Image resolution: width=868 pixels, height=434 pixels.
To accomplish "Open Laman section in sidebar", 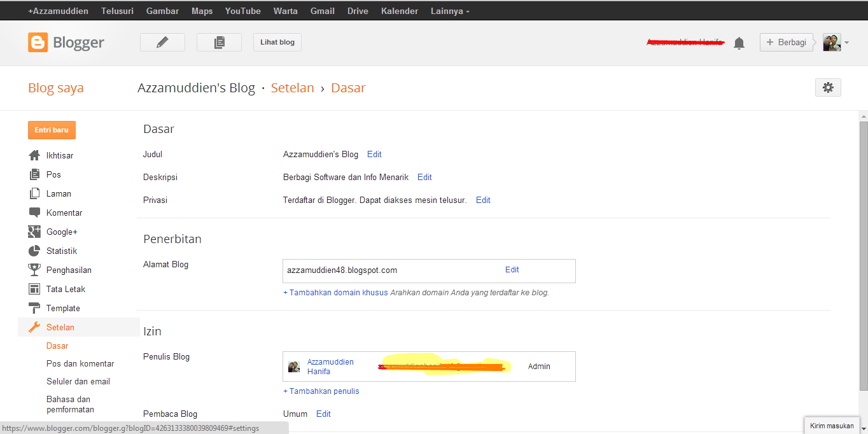I will pyautogui.click(x=59, y=193).
